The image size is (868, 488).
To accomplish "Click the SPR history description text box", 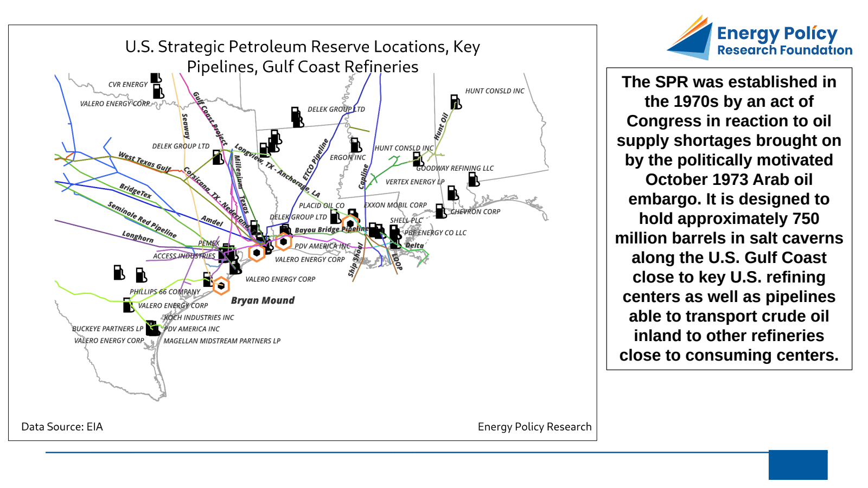I will [729, 219].
